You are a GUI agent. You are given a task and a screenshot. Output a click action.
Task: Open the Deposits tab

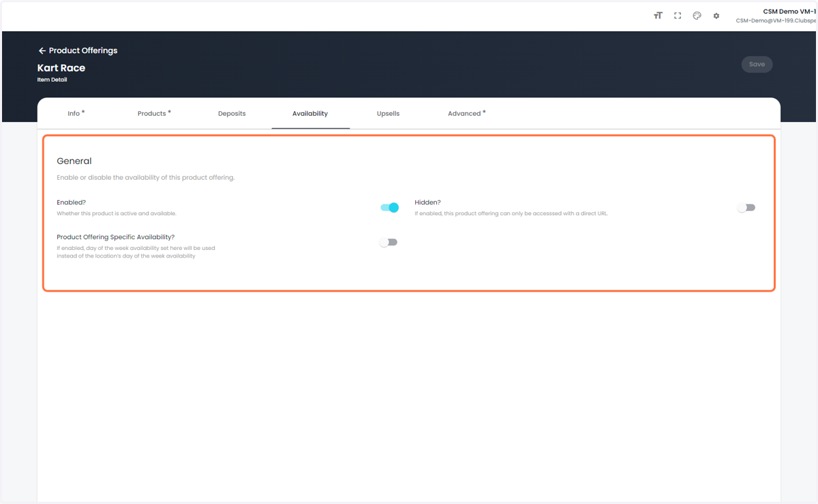pos(232,113)
